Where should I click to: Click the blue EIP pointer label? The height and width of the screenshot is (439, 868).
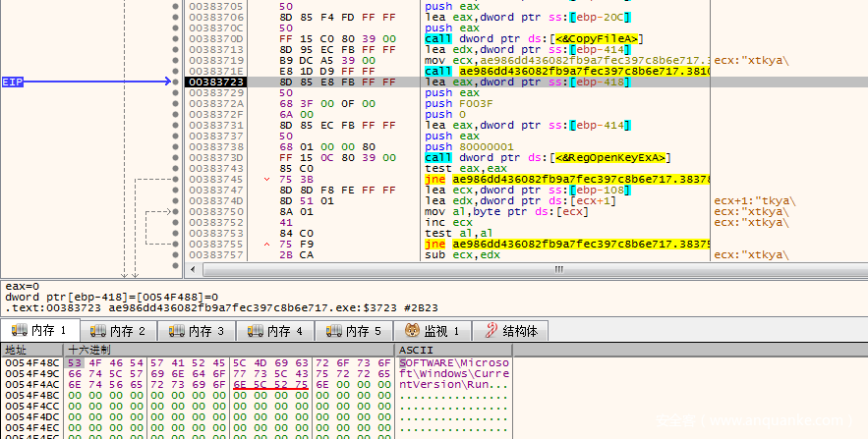14,82
